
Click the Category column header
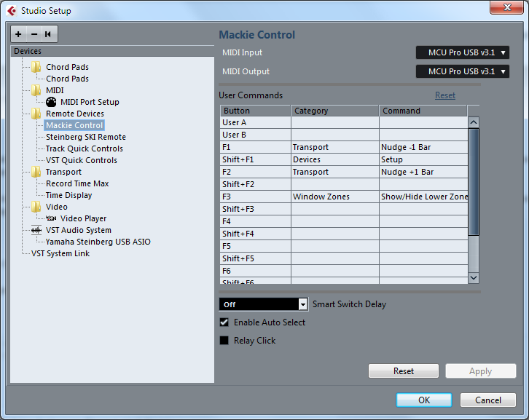[334, 111]
